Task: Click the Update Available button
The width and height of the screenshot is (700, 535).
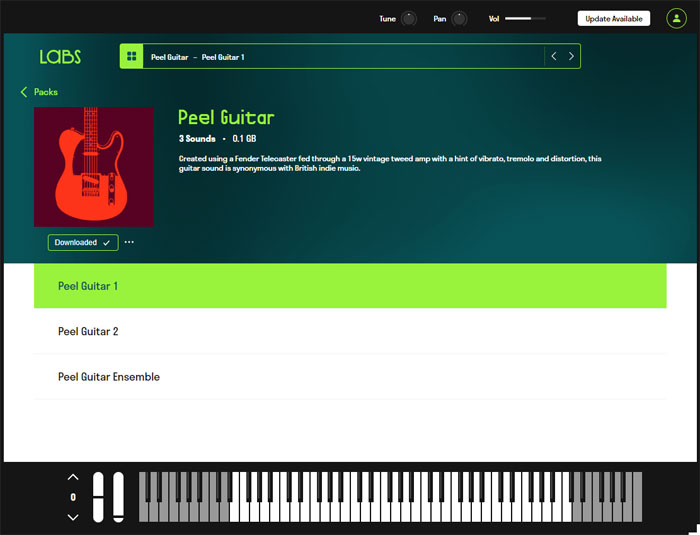Action: 613,19
